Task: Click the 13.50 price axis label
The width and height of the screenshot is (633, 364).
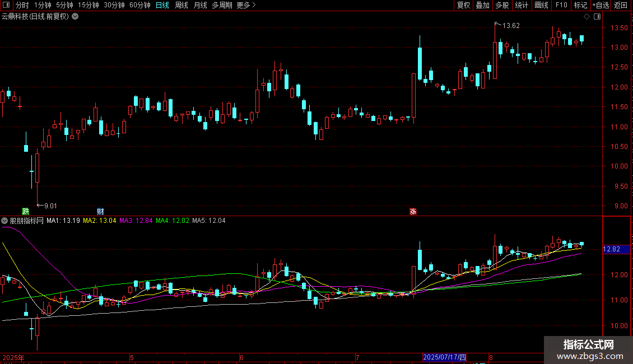Action: 619,28
